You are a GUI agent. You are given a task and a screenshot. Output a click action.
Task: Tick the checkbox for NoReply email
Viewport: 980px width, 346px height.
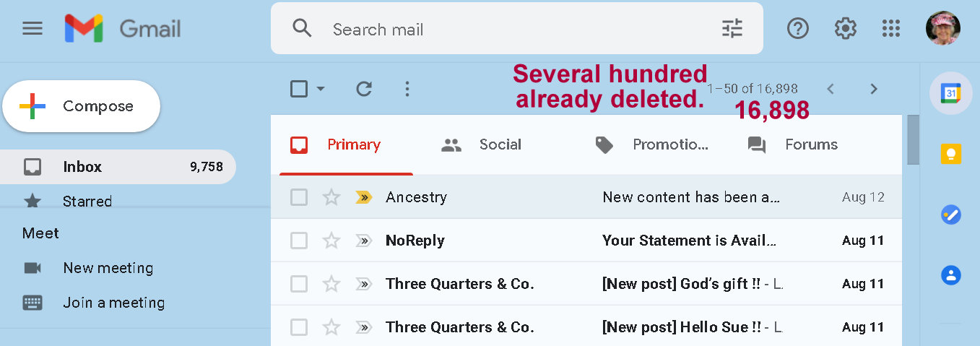click(299, 241)
